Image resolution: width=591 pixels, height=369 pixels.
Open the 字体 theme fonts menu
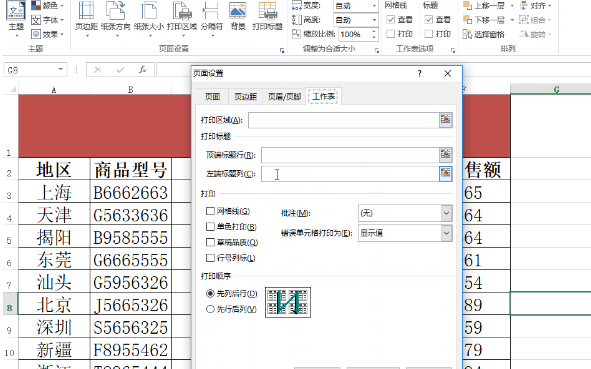tap(47, 20)
